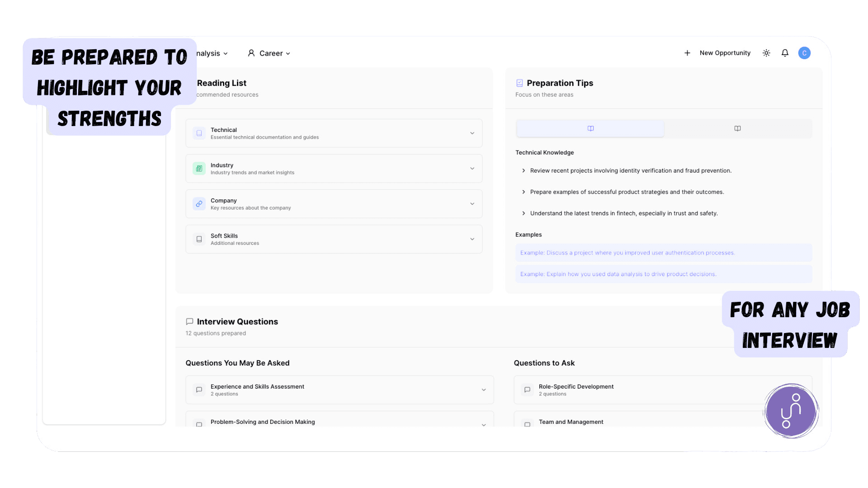
Task: Select the inactive preparation tab
Action: point(737,128)
